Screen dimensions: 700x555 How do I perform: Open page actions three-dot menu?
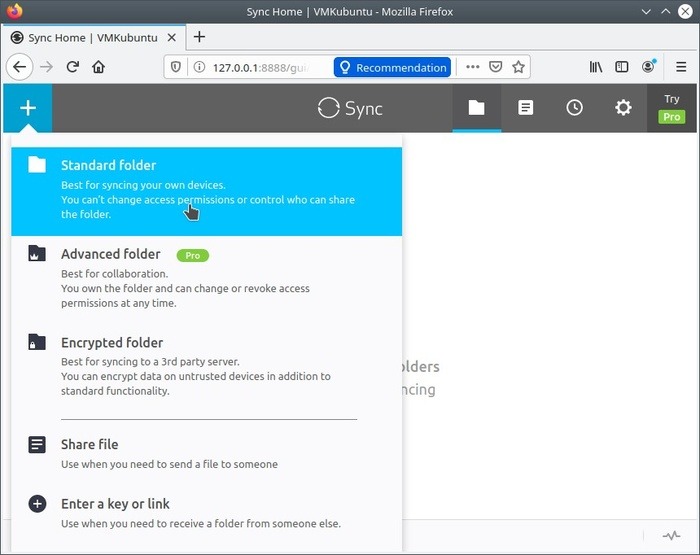point(472,67)
